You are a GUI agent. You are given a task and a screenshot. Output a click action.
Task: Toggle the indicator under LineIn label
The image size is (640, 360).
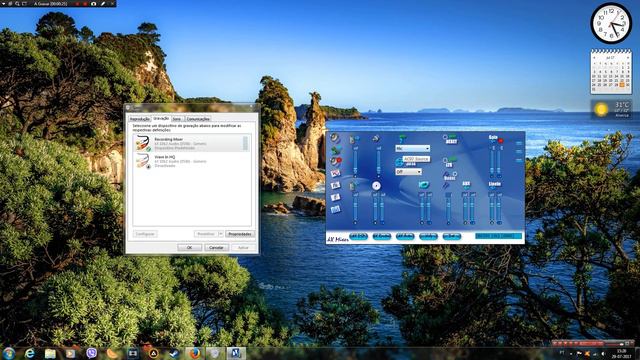pyautogui.click(x=493, y=188)
